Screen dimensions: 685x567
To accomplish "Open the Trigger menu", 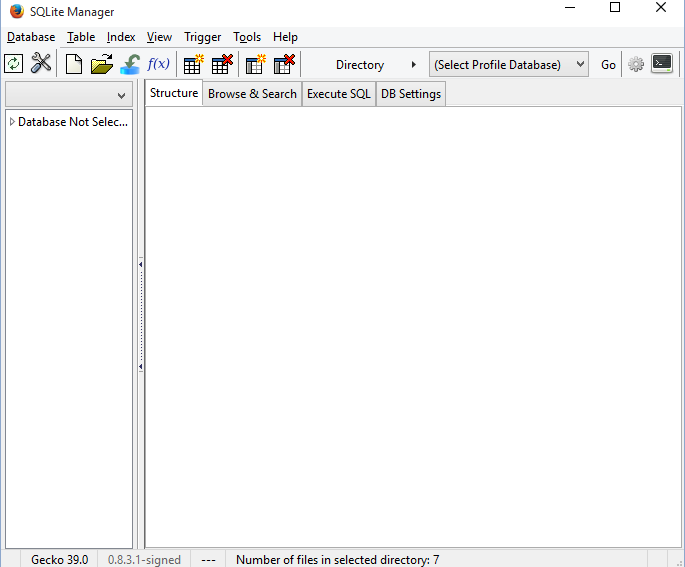I will click(x=203, y=37).
